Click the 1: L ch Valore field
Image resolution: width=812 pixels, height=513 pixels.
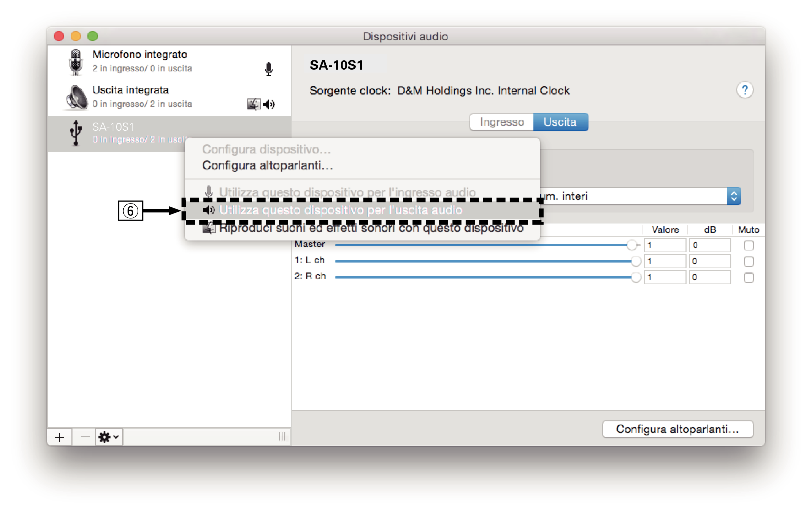pos(665,261)
